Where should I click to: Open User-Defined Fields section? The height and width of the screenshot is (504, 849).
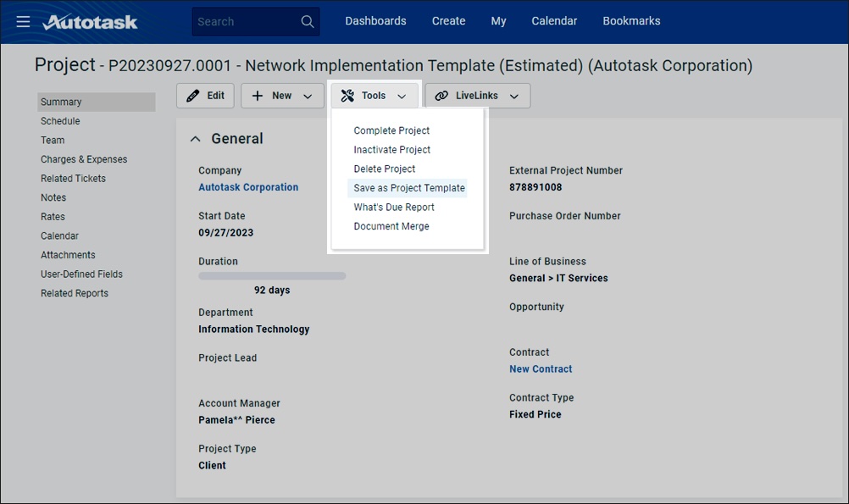81,274
